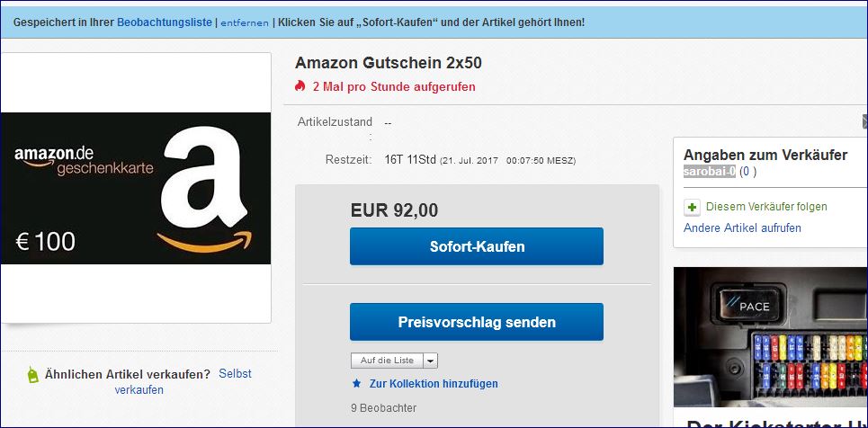Open the Amazon gift card product image

136,188
